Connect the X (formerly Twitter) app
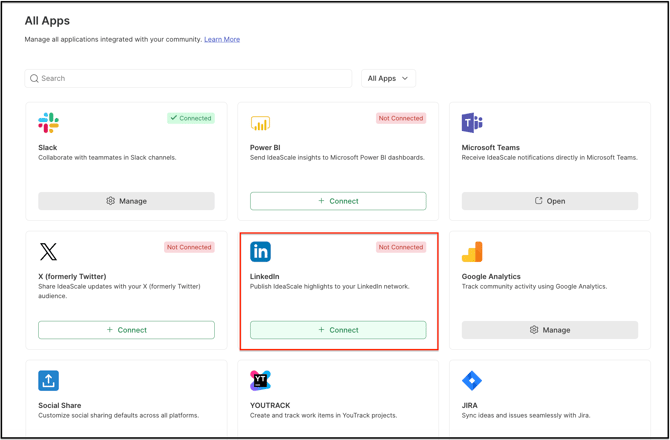This screenshot has height=440, width=670. [x=126, y=330]
